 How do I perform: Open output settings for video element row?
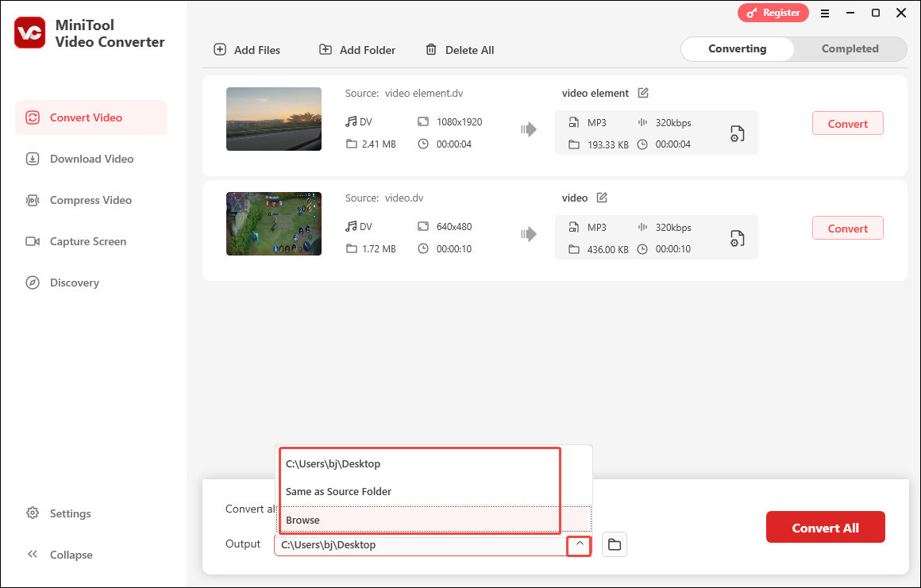[737, 134]
